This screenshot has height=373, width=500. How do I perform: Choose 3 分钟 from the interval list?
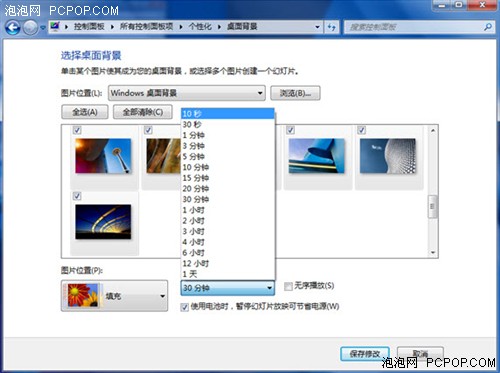pos(228,146)
